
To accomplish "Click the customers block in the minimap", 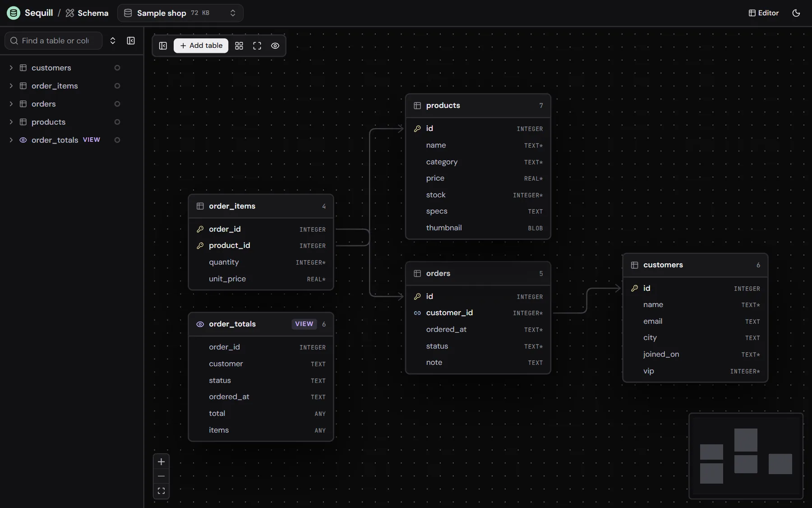I will coord(780,464).
